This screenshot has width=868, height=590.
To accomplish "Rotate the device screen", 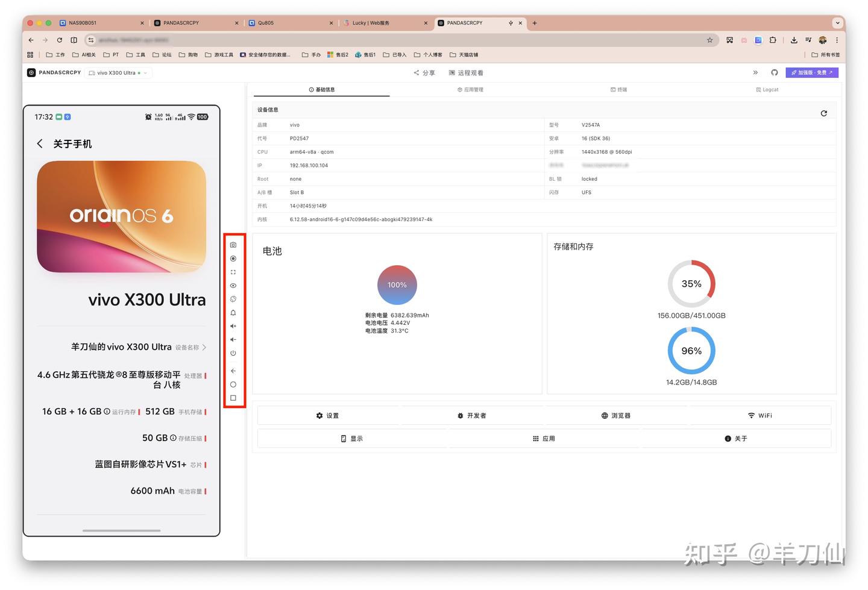I will point(233,299).
